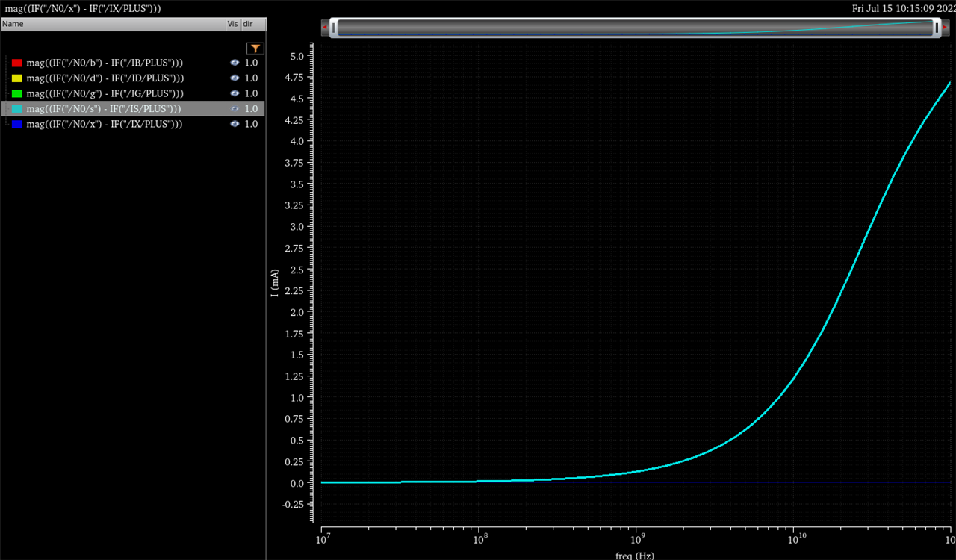Click the left red arrow of zoom scrollbar
Viewport: 956px width, 560px height.
(325, 28)
